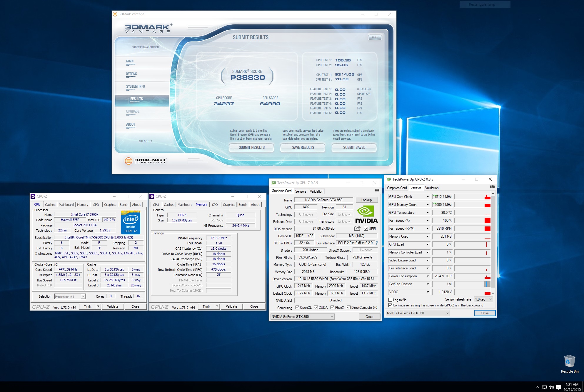The width and height of the screenshot is (584, 392).
Task: Switch to Bench tab in left CPU-Z
Action: pyautogui.click(x=124, y=205)
